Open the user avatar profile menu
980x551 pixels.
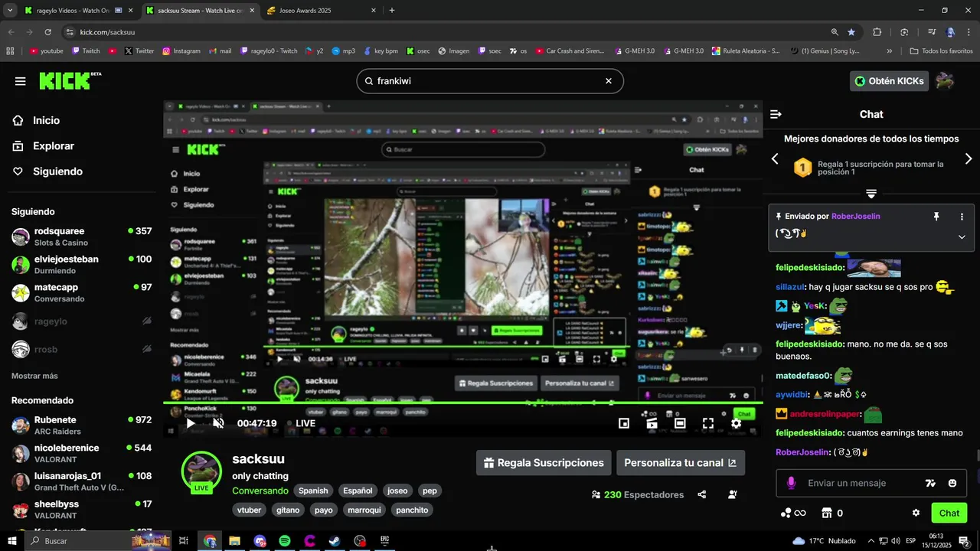tap(945, 81)
